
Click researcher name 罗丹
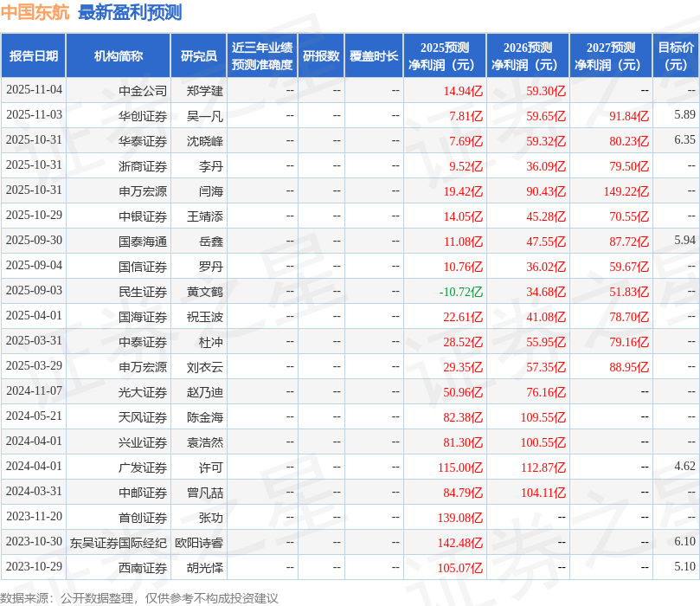(211, 267)
